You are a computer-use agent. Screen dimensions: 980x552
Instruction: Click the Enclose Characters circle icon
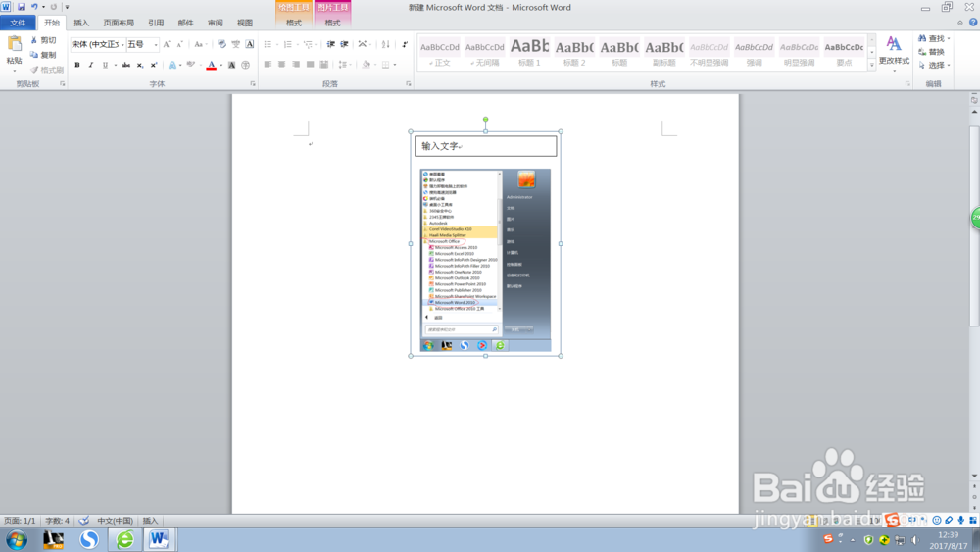[x=246, y=65]
